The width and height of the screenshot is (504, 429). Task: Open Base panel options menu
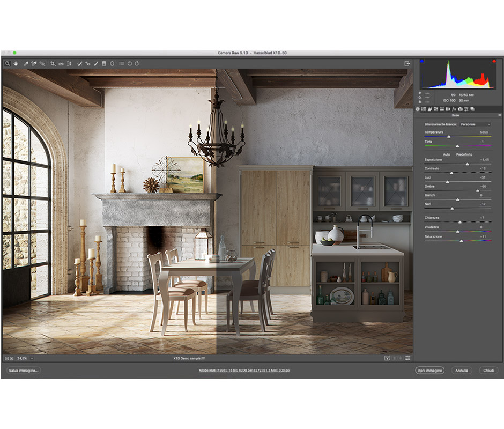(500, 115)
